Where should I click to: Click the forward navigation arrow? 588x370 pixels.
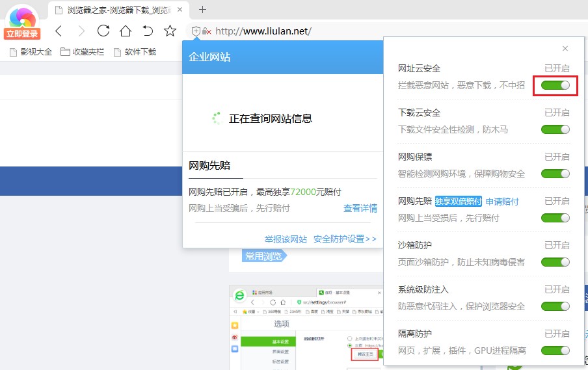81,31
